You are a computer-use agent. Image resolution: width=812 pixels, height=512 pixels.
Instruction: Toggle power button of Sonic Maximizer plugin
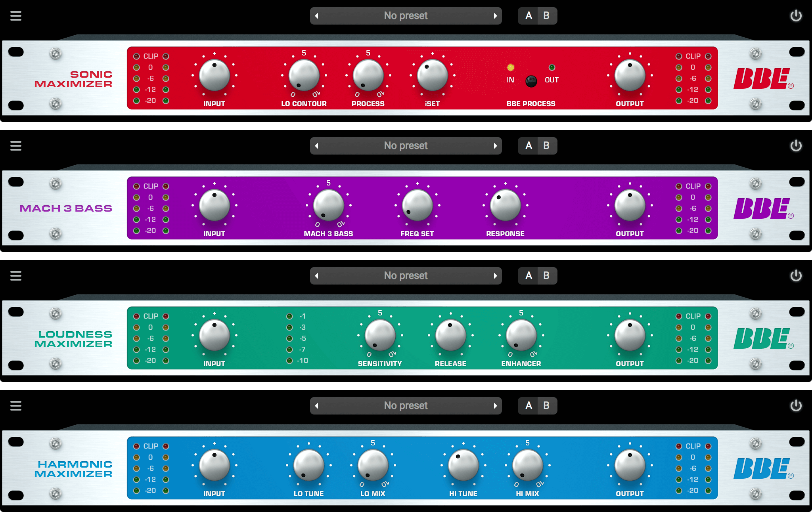point(796,16)
